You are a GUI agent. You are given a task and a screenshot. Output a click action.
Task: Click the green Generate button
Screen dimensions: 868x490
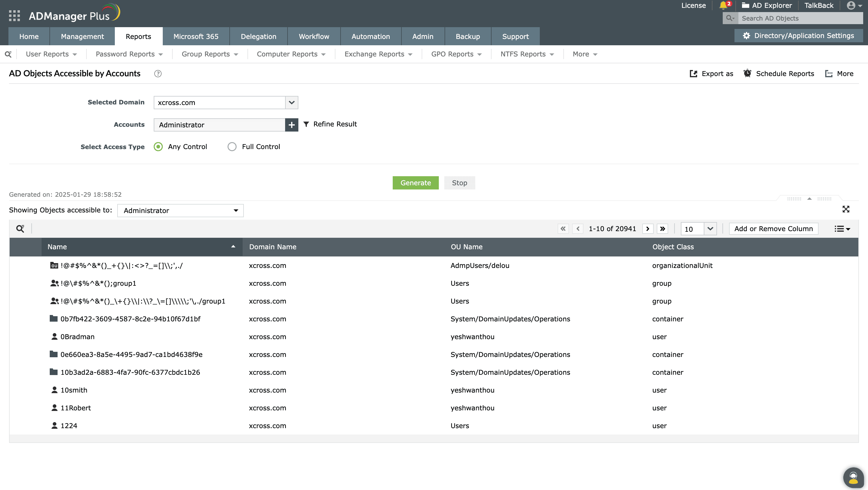click(416, 183)
